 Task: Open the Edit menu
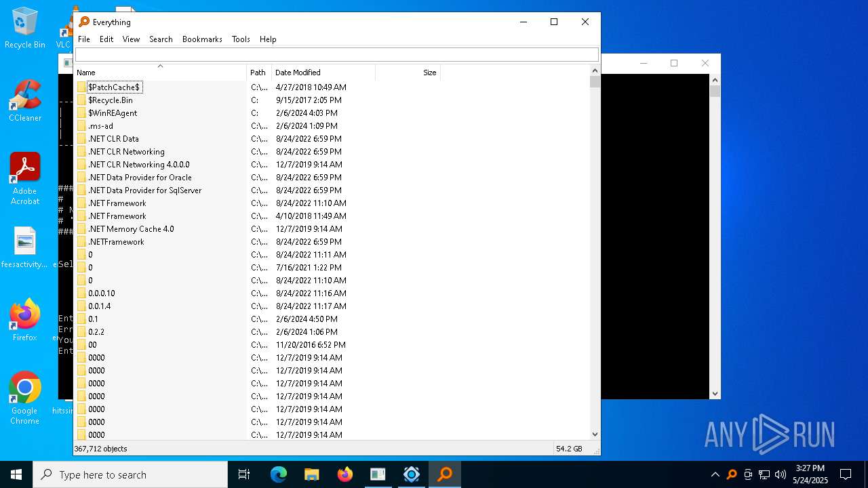click(106, 39)
